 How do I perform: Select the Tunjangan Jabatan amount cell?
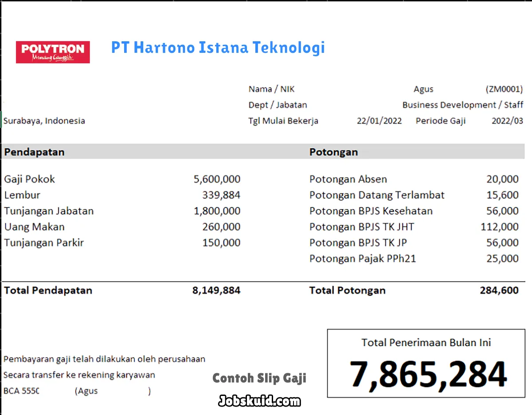(x=217, y=211)
